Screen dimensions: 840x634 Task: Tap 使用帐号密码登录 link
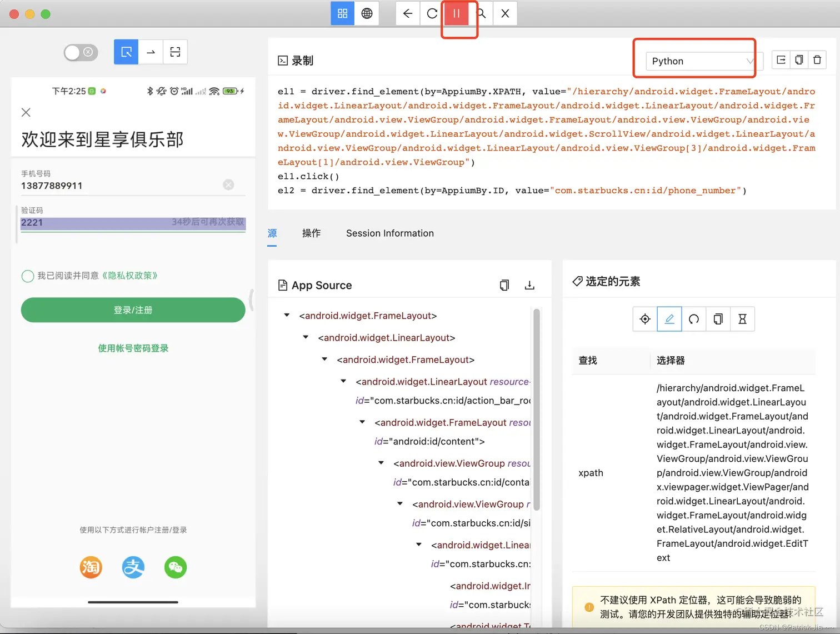pyautogui.click(x=133, y=348)
